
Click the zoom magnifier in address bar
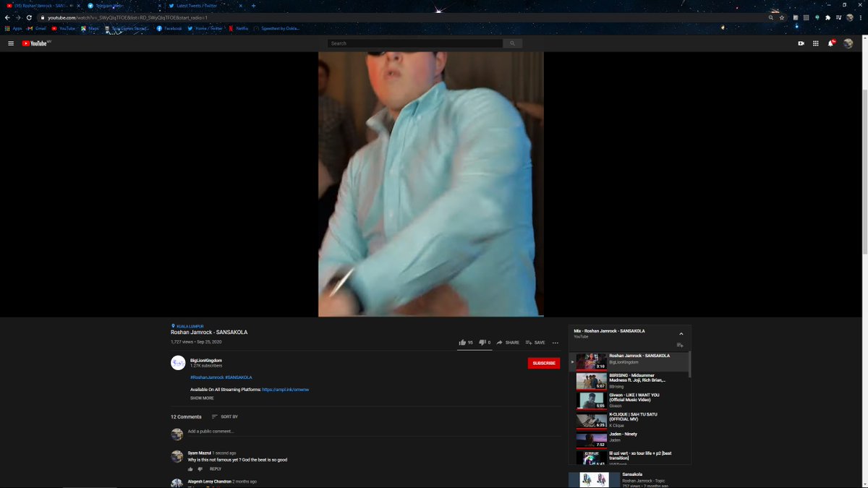(x=771, y=17)
